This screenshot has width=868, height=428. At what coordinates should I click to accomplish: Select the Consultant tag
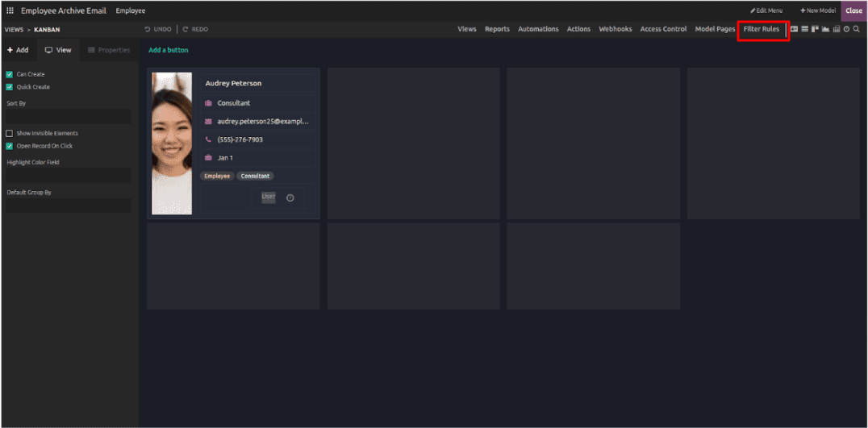tap(255, 176)
